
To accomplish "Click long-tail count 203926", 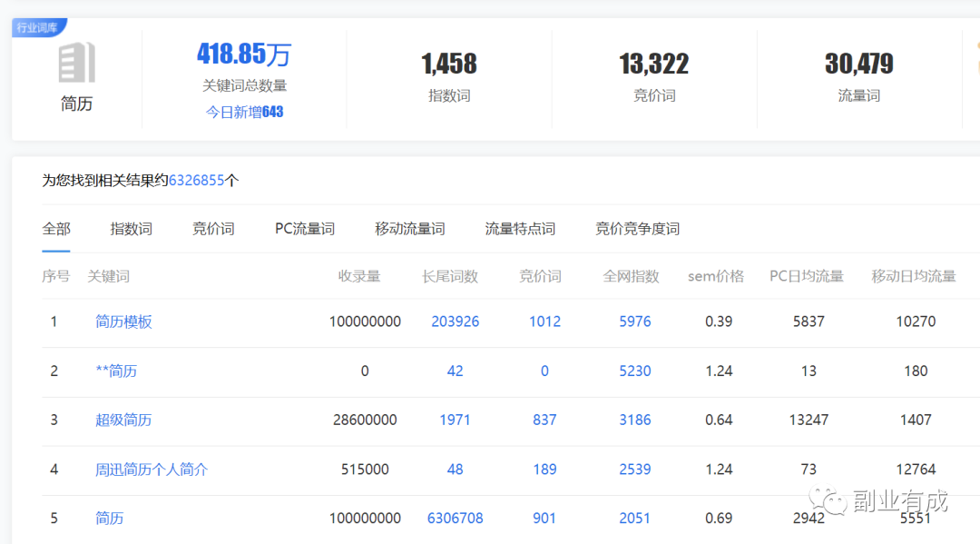I will point(455,321).
